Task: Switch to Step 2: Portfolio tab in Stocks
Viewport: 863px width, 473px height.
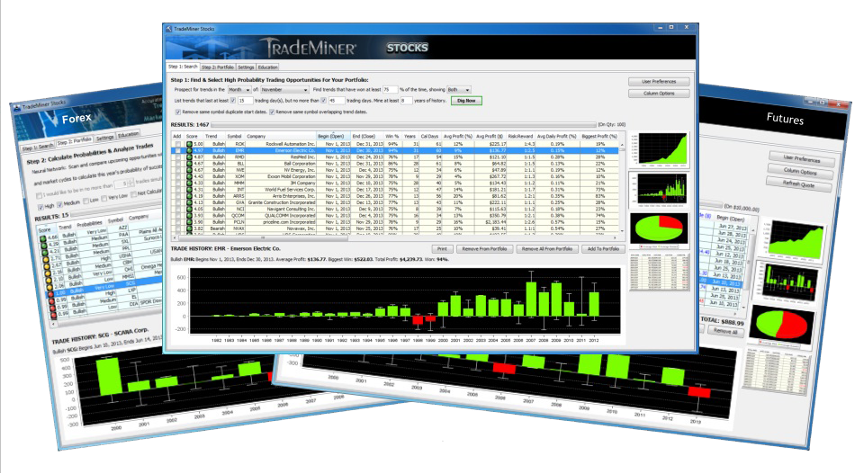Action: point(218,67)
